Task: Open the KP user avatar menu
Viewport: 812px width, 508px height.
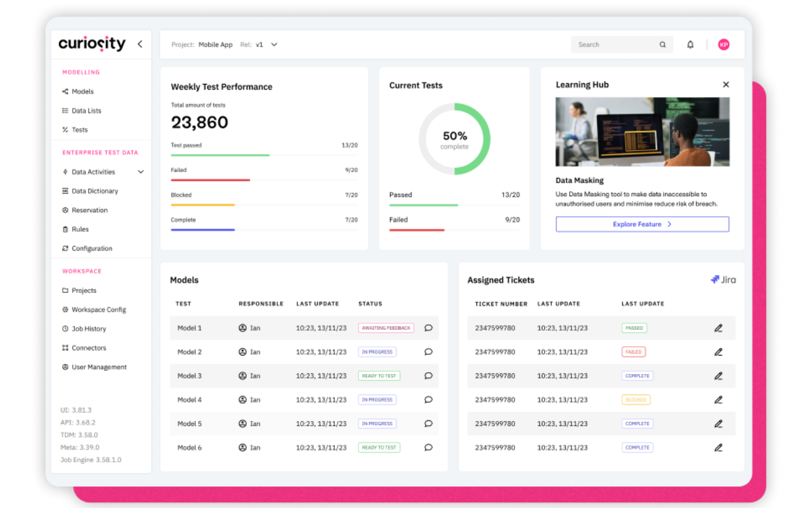Action: (723, 44)
